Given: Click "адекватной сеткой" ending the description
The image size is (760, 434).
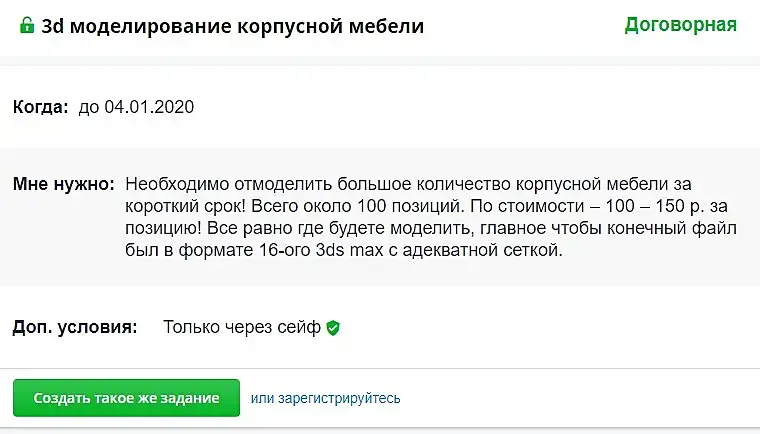Looking at the screenshot, I should point(480,252).
